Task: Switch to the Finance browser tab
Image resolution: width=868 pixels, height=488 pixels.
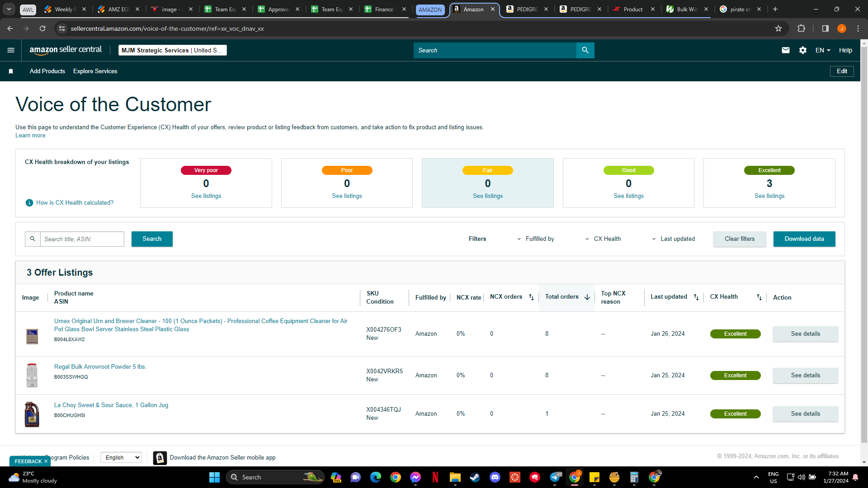Action: [x=386, y=9]
